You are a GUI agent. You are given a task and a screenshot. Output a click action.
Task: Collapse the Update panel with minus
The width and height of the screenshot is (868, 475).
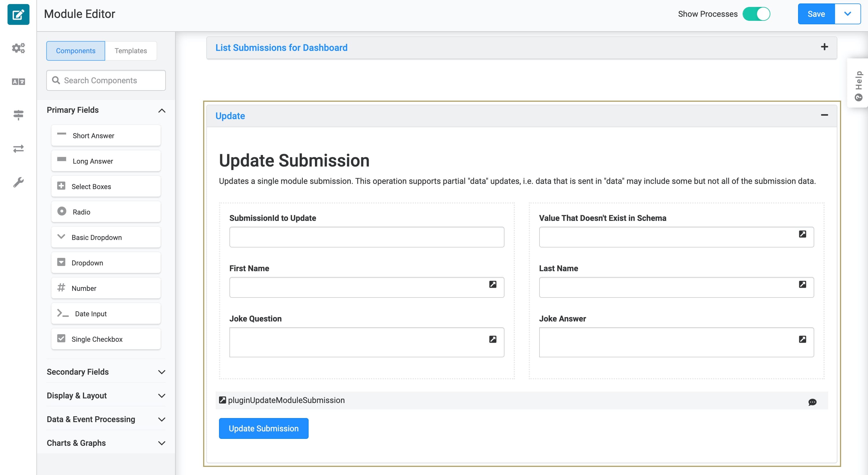(x=824, y=115)
